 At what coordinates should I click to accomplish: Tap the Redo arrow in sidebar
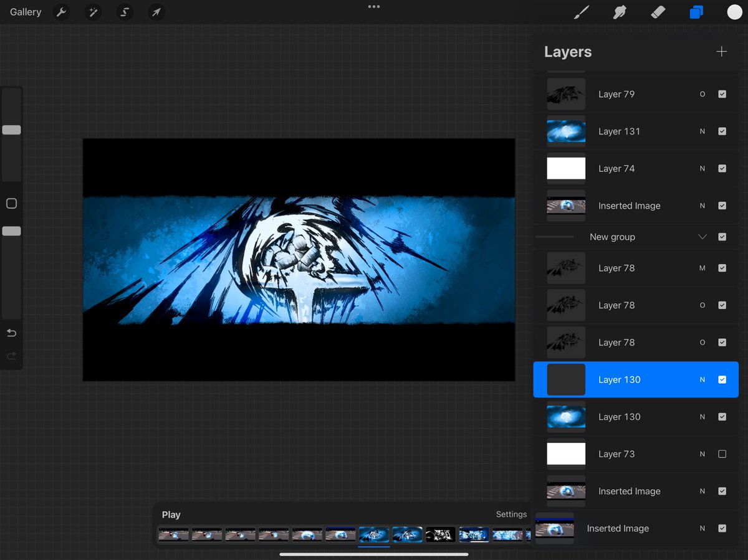point(11,356)
